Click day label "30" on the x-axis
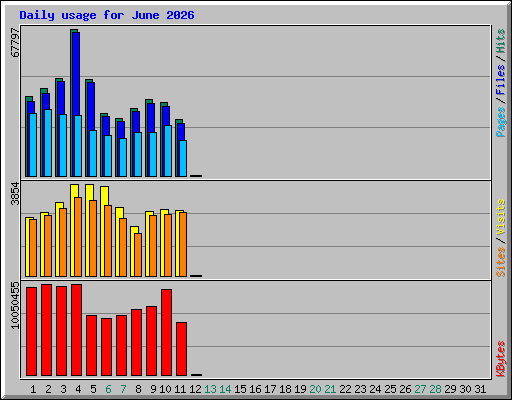Screen dimensions: 512x400 tap(465, 389)
